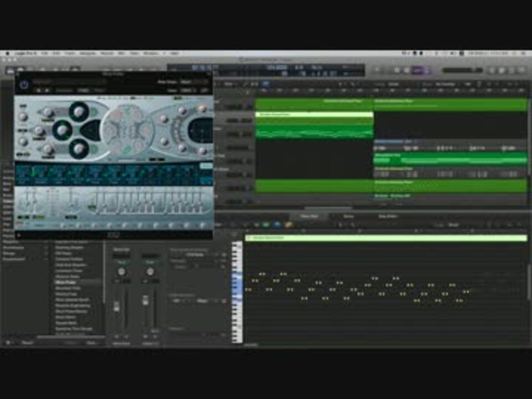Click the ES2 modulation router strip
532x399 pixels.
(x=114, y=173)
